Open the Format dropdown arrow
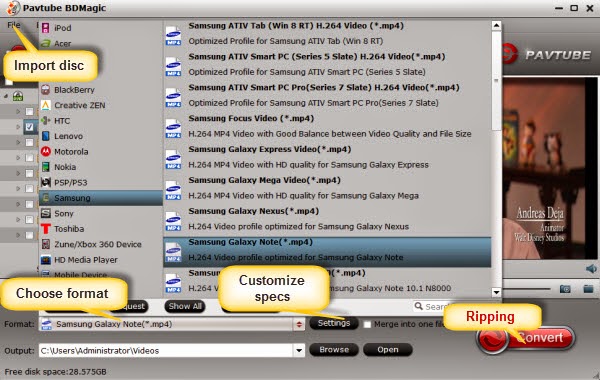600x380 pixels. pos(299,325)
